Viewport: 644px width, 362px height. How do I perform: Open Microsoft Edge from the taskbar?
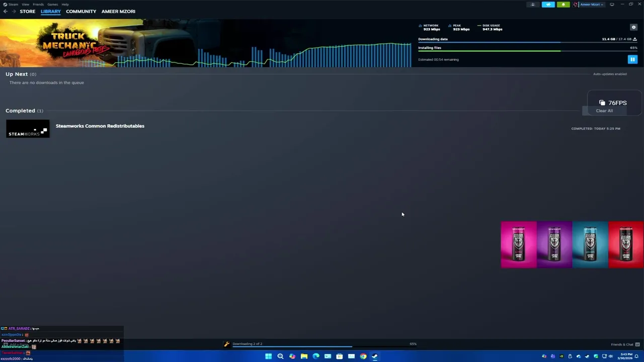(316, 356)
